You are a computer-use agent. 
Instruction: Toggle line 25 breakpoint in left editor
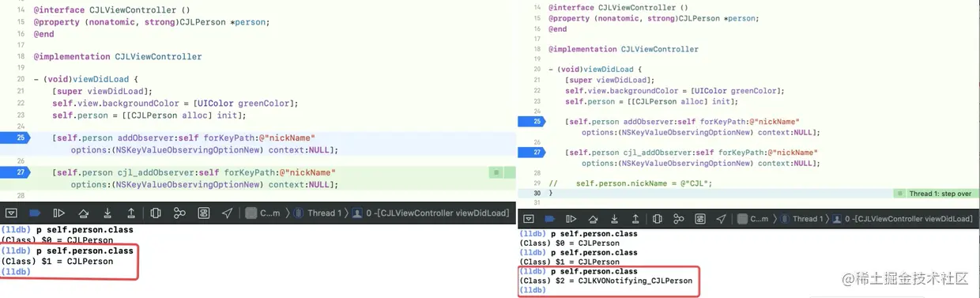[14, 138]
